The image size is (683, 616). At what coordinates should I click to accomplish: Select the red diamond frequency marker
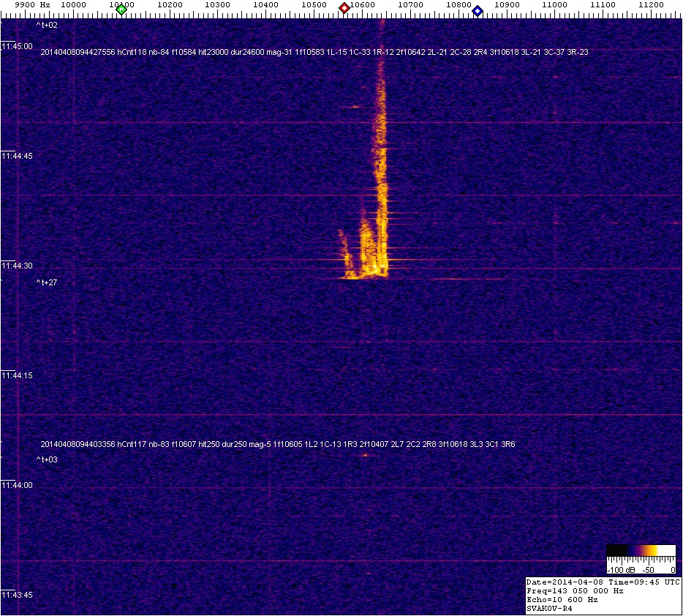click(344, 9)
